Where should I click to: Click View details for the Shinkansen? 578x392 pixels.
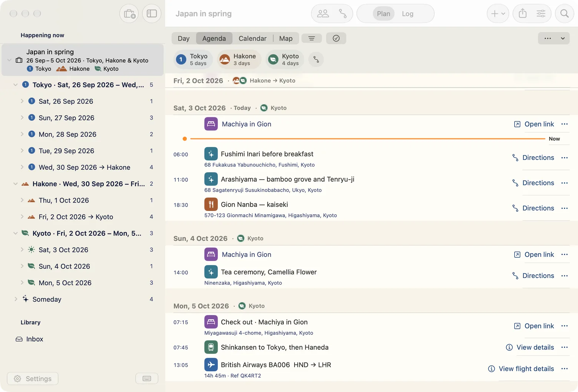(530, 347)
